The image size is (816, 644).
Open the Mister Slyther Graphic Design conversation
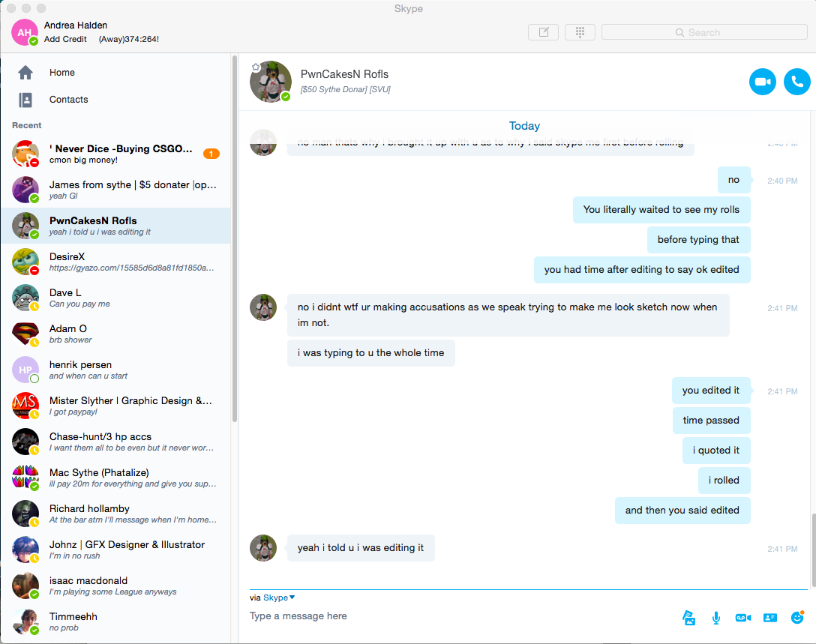pyautogui.click(x=115, y=406)
